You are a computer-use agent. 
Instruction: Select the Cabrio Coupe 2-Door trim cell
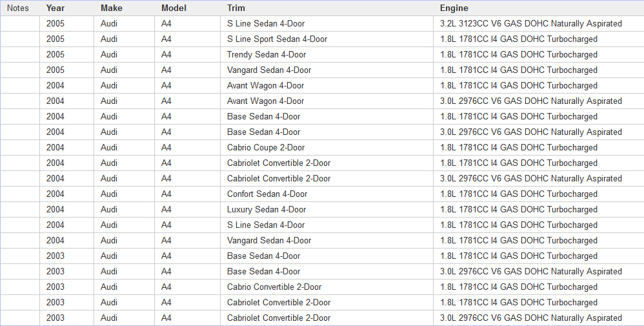point(266,148)
